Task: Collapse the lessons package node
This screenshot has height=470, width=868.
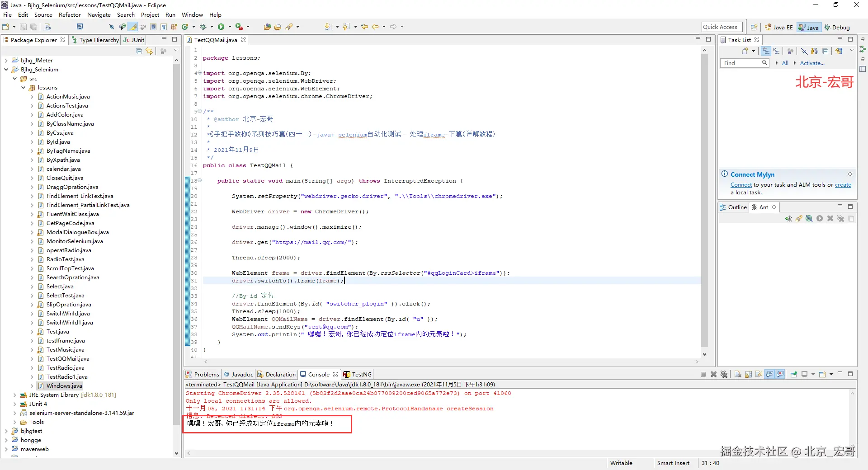Action: pyautogui.click(x=24, y=88)
